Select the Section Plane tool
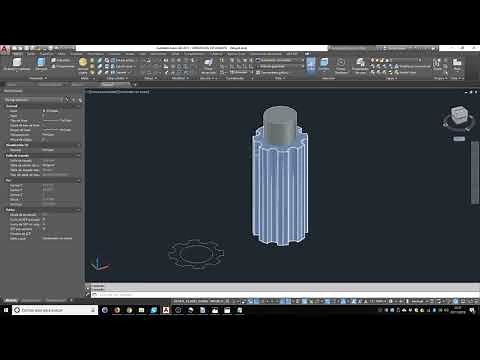This screenshot has width=480, height=360. pos(208,64)
